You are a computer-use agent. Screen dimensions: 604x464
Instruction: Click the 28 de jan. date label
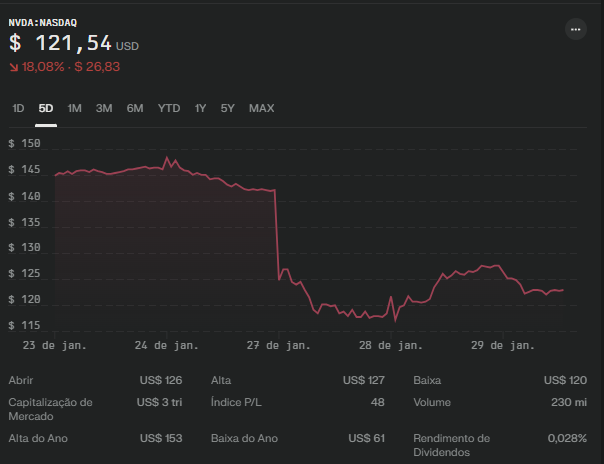391,345
